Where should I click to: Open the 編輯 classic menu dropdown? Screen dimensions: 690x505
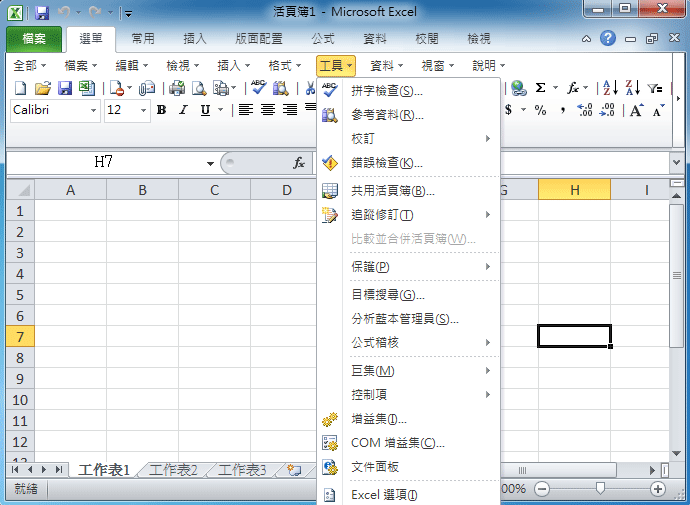tap(132, 66)
